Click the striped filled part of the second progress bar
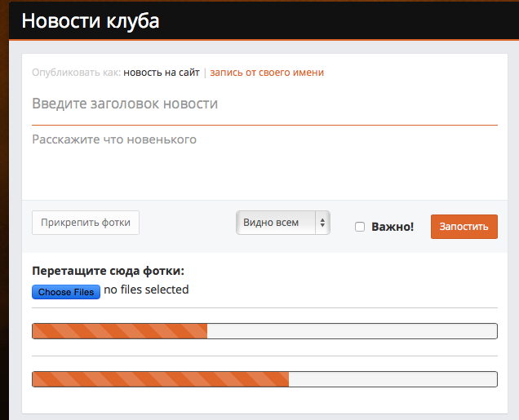 tap(160, 379)
